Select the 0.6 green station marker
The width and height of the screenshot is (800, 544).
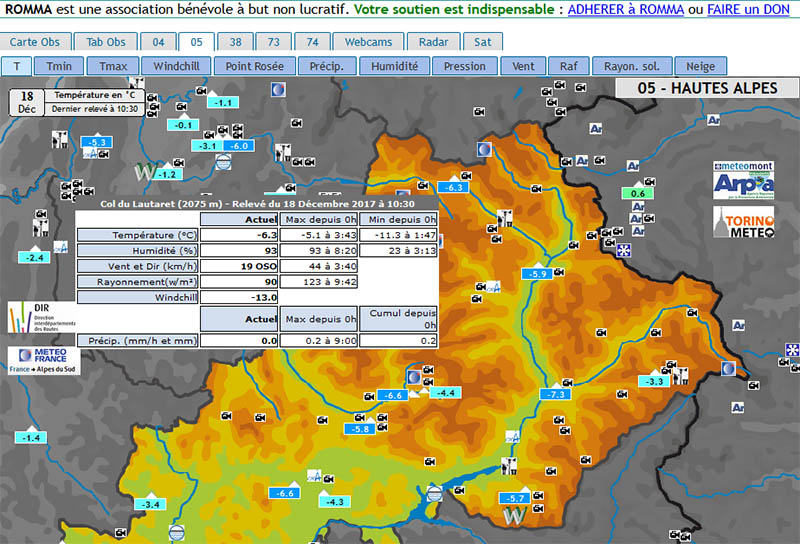[638, 193]
